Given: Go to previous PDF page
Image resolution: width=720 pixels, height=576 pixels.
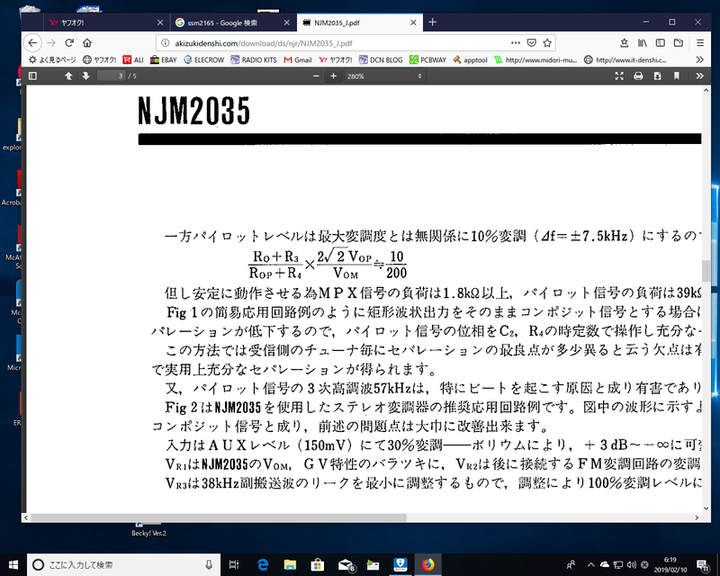Looking at the screenshot, I should point(68,76).
